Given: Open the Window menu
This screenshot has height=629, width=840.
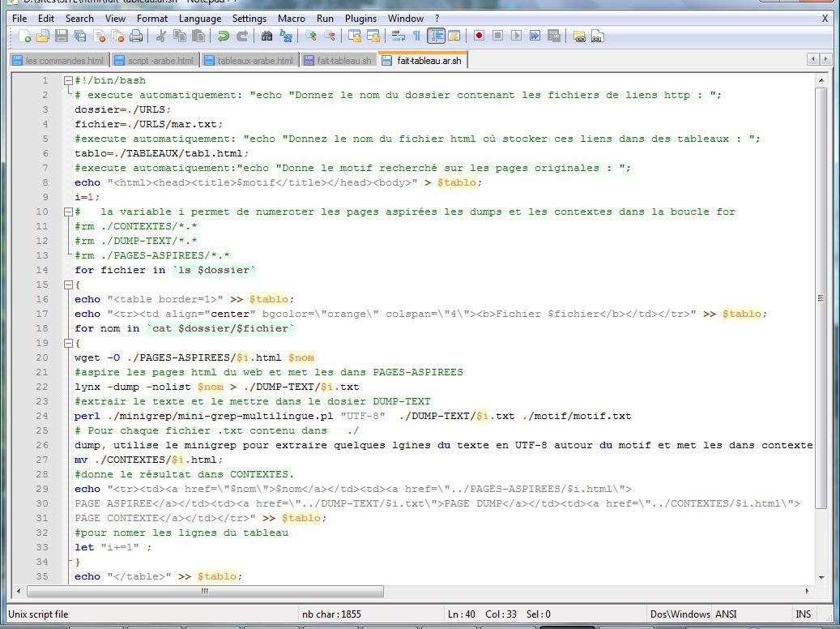Looking at the screenshot, I should click(406, 18).
